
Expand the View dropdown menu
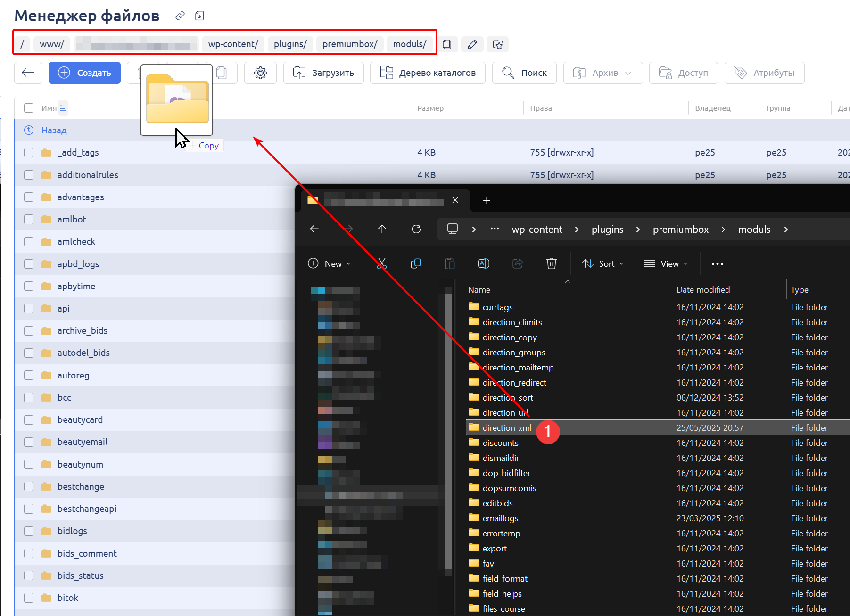(x=666, y=264)
